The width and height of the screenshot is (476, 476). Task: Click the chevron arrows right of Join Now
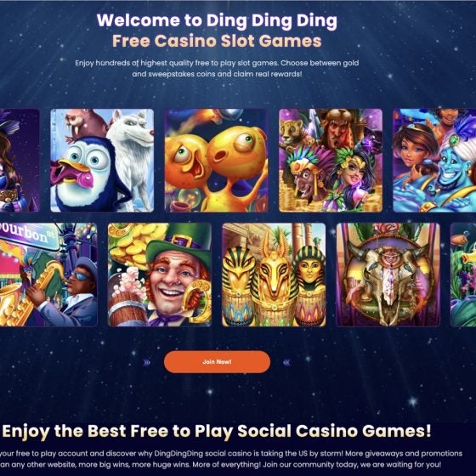[x=286, y=362]
